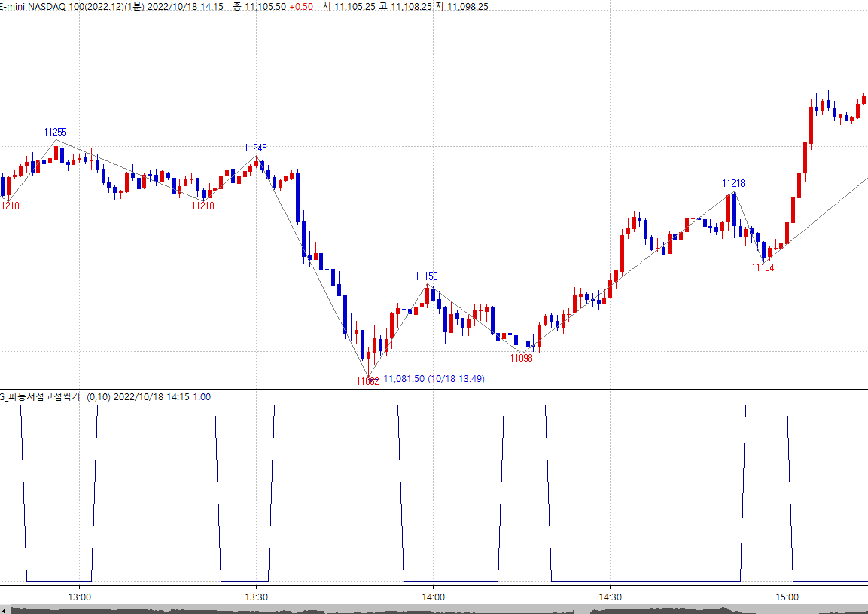The width and height of the screenshot is (868, 614).
Task: Click the 11150 peak price label
Action: coord(427,276)
